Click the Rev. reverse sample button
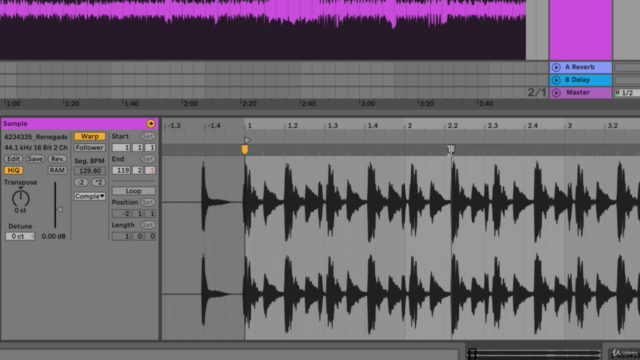640x360 pixels. click(57, 159)
